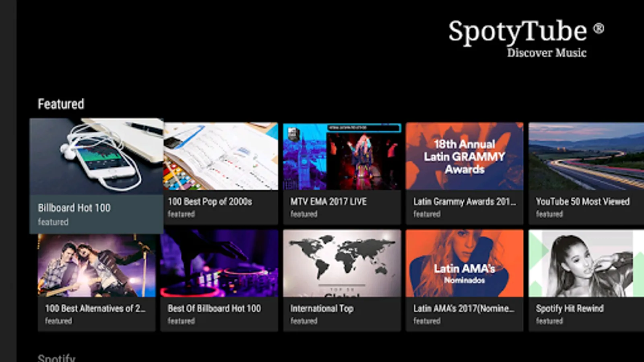
Task: Click the MTV EMA 2017 LIVE title
Action: (328, 202)
